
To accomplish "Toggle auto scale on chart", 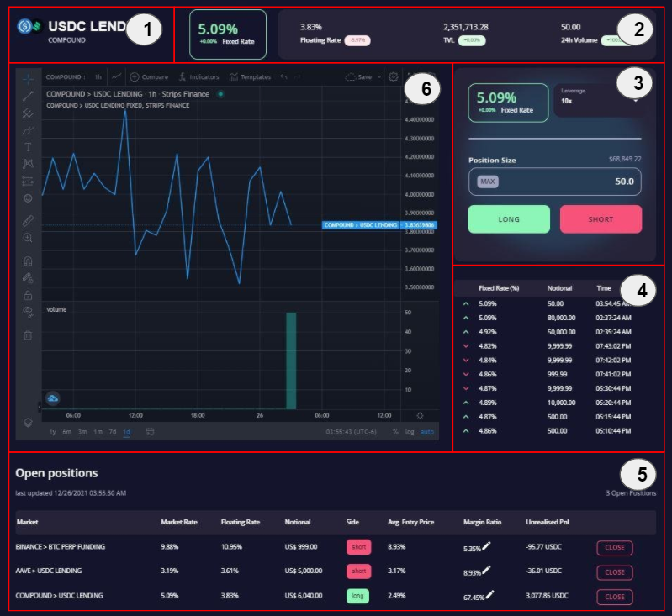I will [427, 432].
